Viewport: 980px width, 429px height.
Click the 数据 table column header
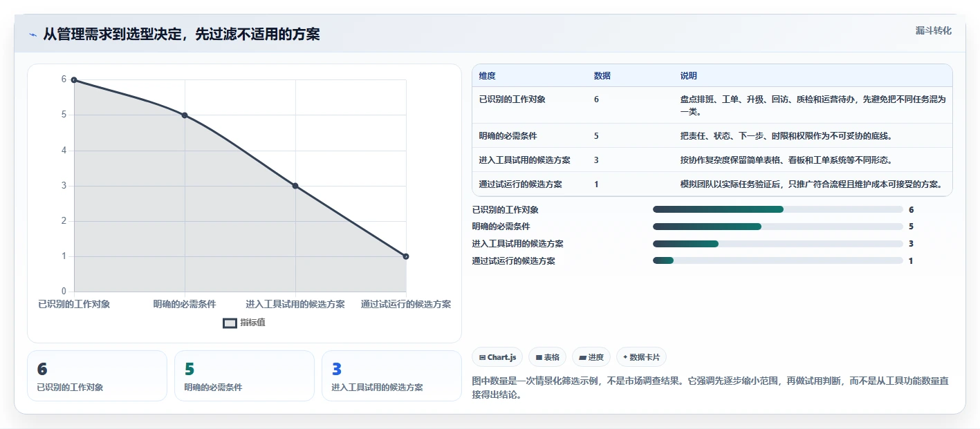[x=602, y=75]
